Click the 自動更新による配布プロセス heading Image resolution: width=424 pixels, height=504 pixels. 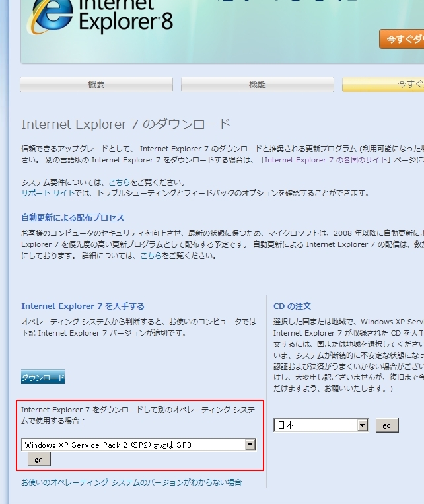73,217
